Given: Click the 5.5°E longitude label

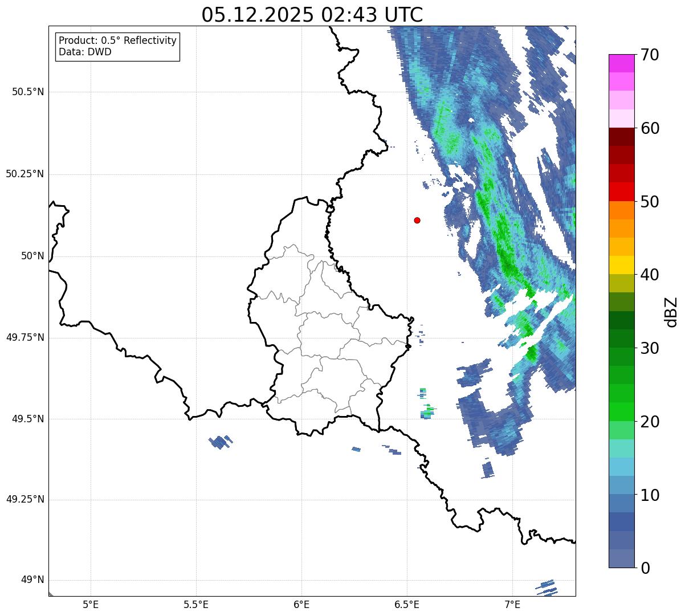Looking at the screenshot, I should (196, 604).
